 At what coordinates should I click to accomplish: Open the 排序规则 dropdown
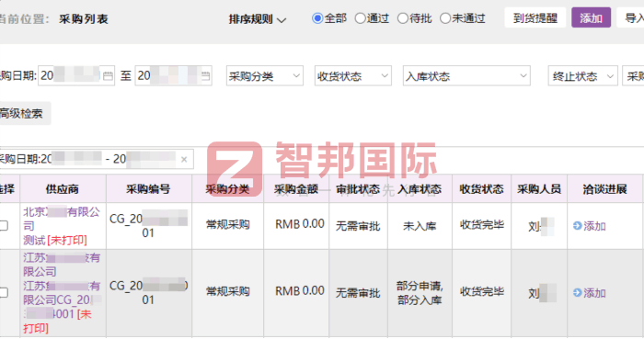click(x=257, y=19)
